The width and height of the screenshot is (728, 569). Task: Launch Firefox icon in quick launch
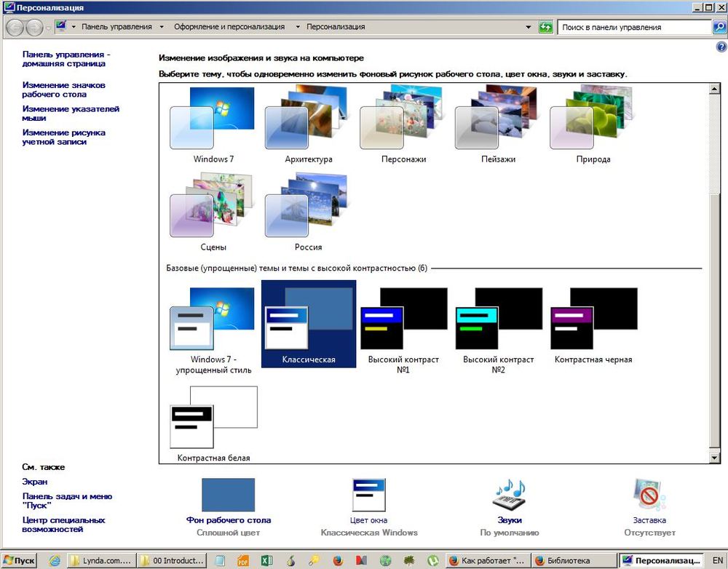[x=338, y=561]
